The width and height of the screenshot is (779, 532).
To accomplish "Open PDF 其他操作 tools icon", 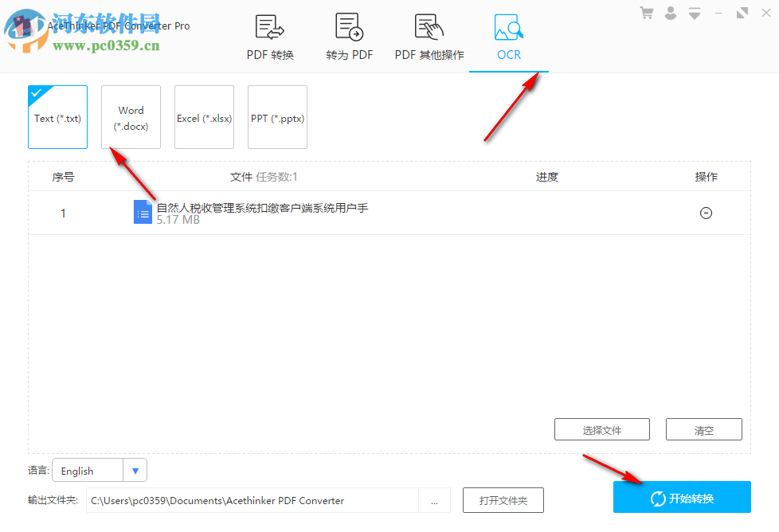I will pos(429,26).
